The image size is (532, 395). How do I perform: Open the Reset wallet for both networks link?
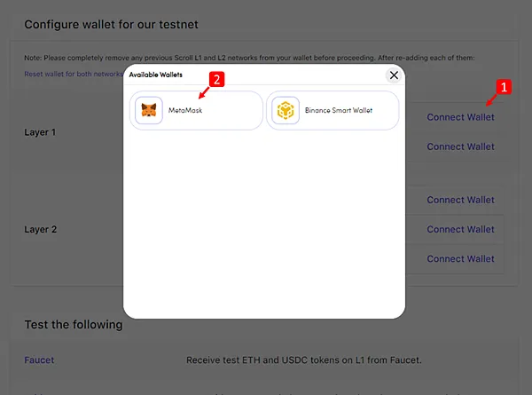[74, 74]
